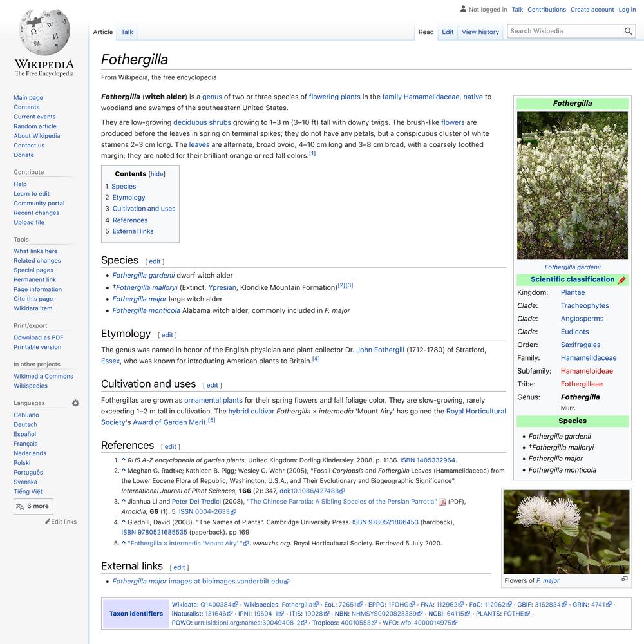Open Contributions link in top bar
Image resolution: width=644 pixels, height=644 pixels.
547,10
